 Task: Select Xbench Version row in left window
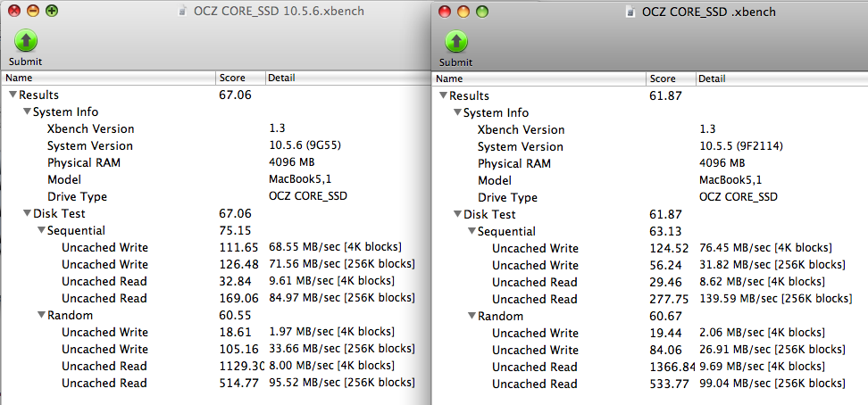216,129
